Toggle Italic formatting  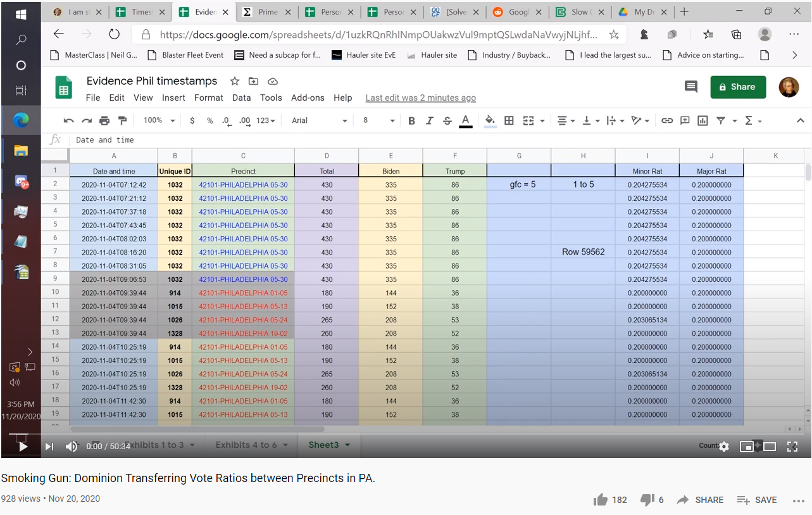430,120
